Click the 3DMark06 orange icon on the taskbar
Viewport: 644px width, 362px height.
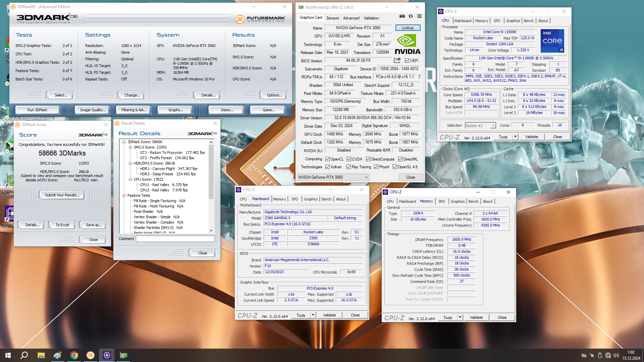[90, 355]
